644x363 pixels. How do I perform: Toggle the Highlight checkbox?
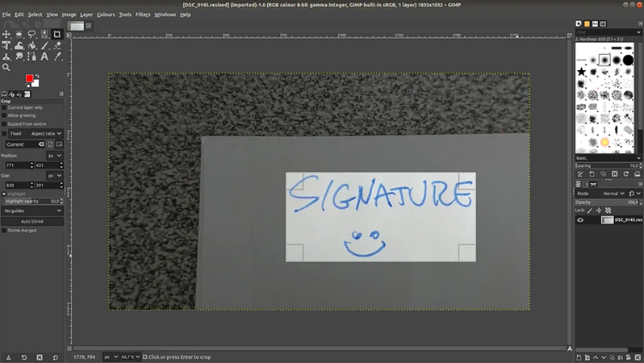(x=4, y=194)
